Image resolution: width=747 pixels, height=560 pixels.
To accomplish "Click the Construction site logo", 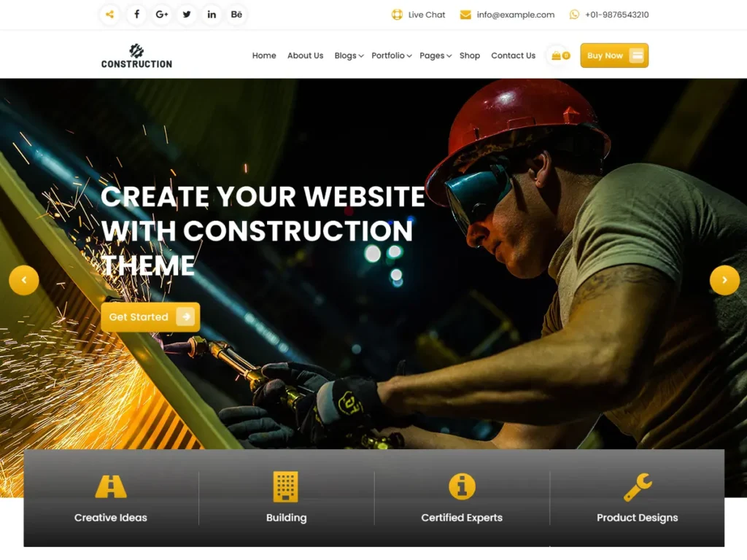I will tap(136, 56).
